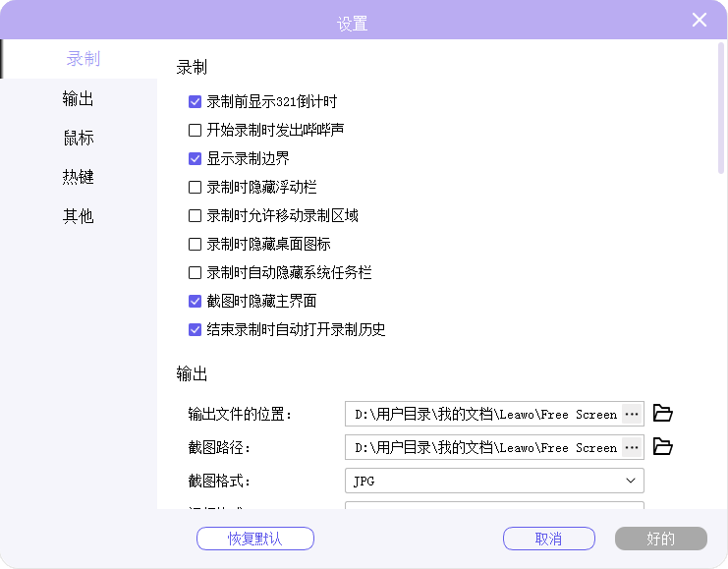Image resolution: width=728 pixels, height=569 pixels.
Task: Click ellipsis button beside output file location
Action: pos(632,414)
